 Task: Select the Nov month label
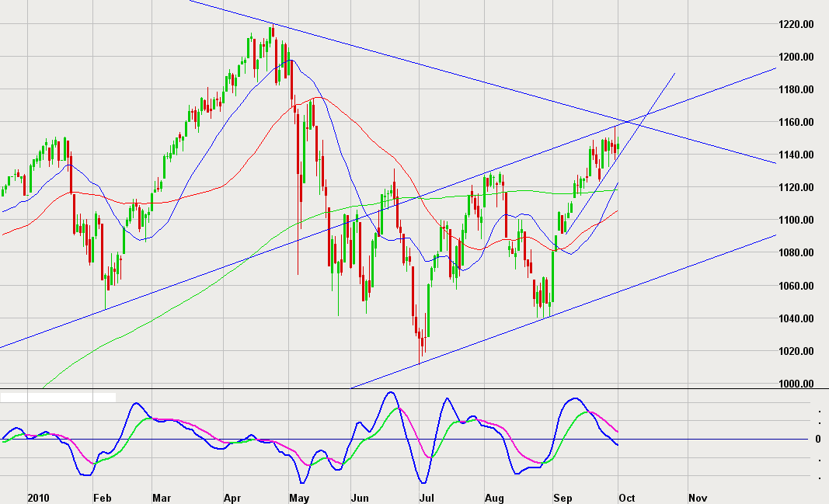pos(698,497)
